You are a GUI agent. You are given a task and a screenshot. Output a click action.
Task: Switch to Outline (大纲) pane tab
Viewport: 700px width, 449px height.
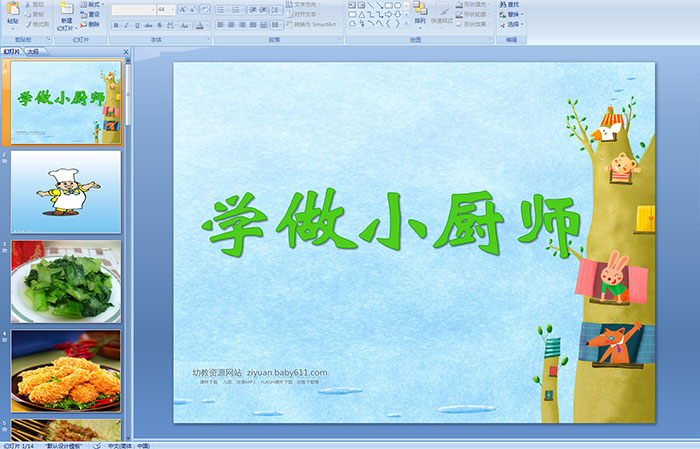coord(33,52)
